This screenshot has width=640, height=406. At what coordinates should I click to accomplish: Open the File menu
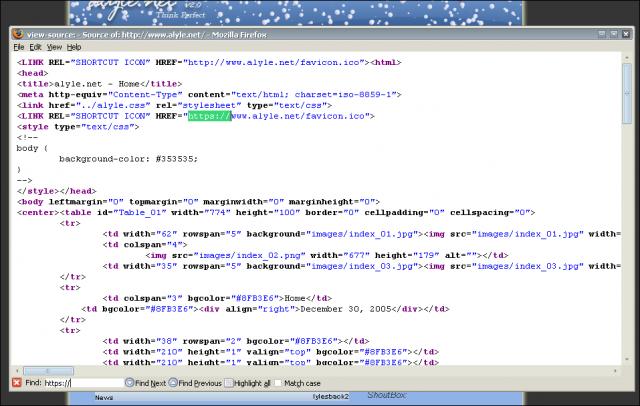pos(19,47)
